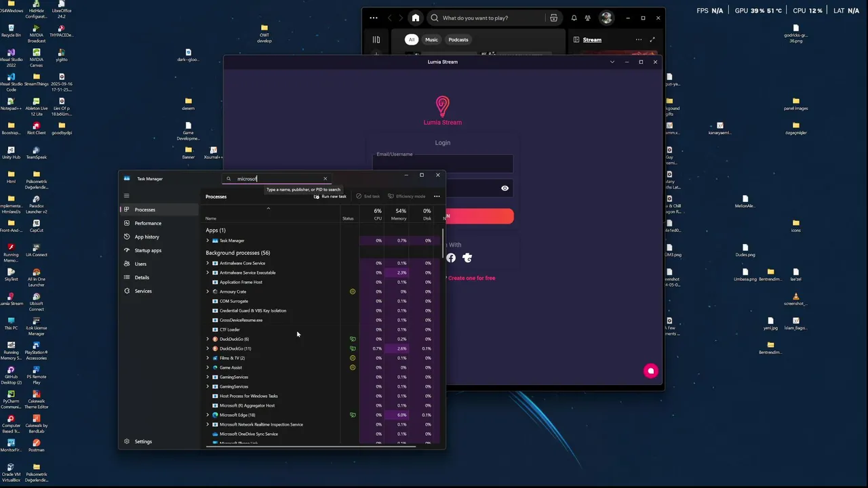Viewport: 868px width, 488px height.
Task: Expand Antimalware Service Executable row
Action: [x=208, y=272]
